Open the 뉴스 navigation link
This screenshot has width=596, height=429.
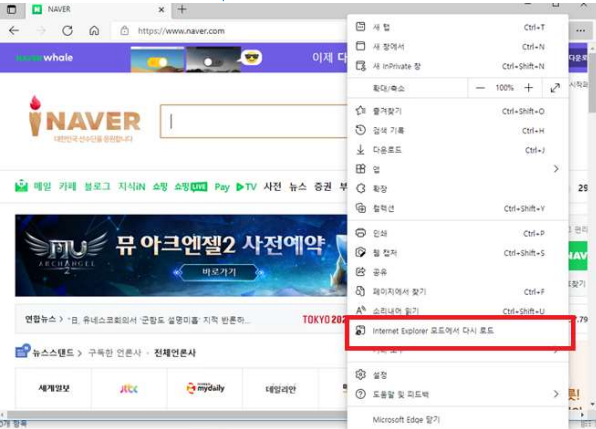(x=298, y=186)
